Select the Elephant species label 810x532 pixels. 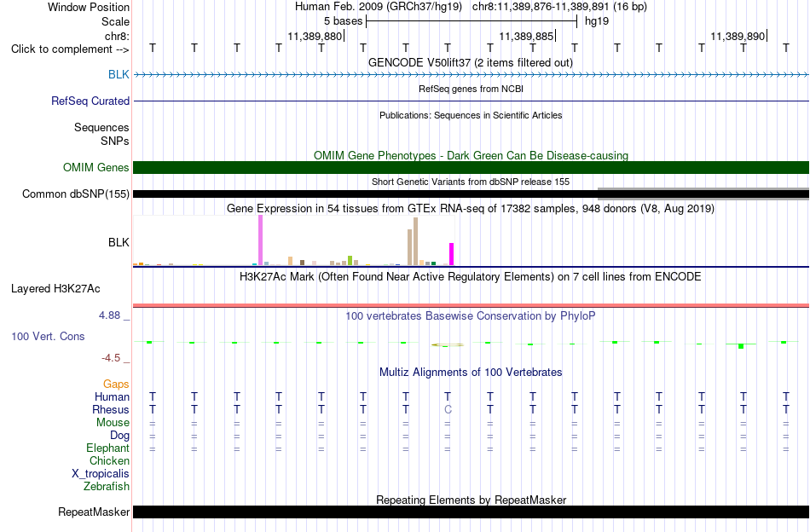[x=107, y=448]
